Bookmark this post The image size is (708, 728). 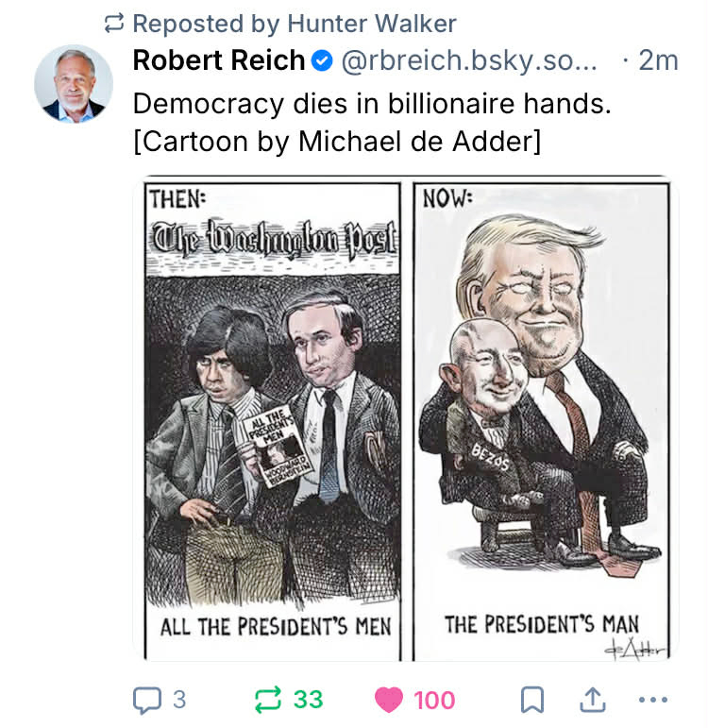pyautogui.click(x=532, y=700)
